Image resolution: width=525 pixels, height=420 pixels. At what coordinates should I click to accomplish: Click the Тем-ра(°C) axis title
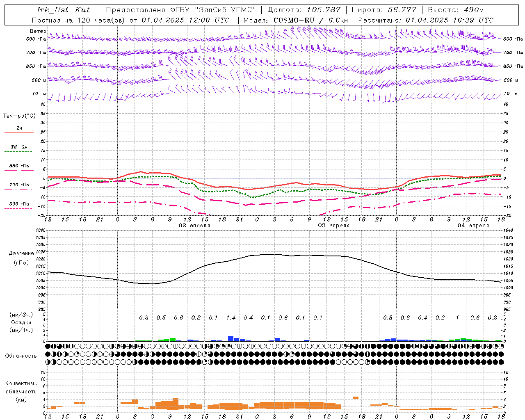pyautogui.click(x=19, y=116)
